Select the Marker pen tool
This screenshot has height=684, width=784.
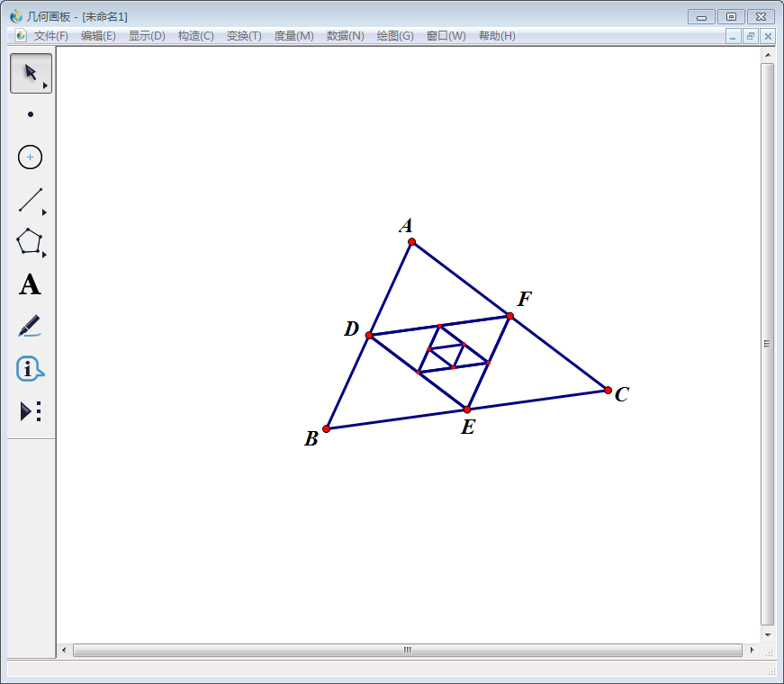click(30, 326)
